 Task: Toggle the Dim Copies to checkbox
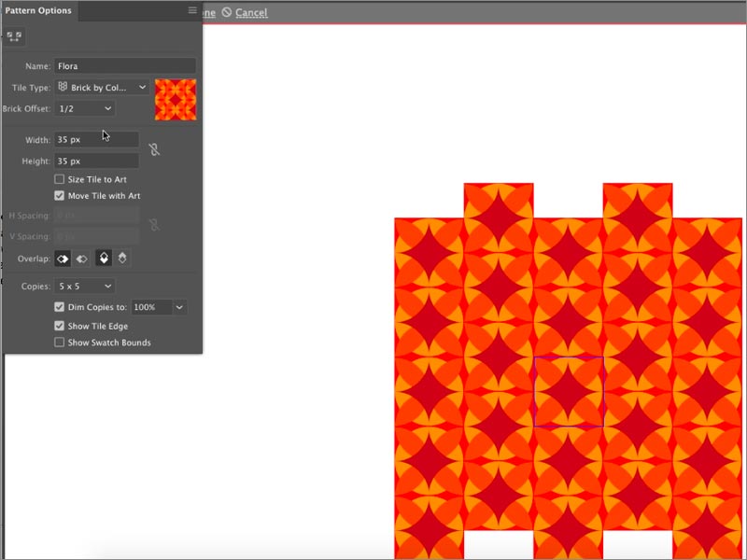point(60,307)
